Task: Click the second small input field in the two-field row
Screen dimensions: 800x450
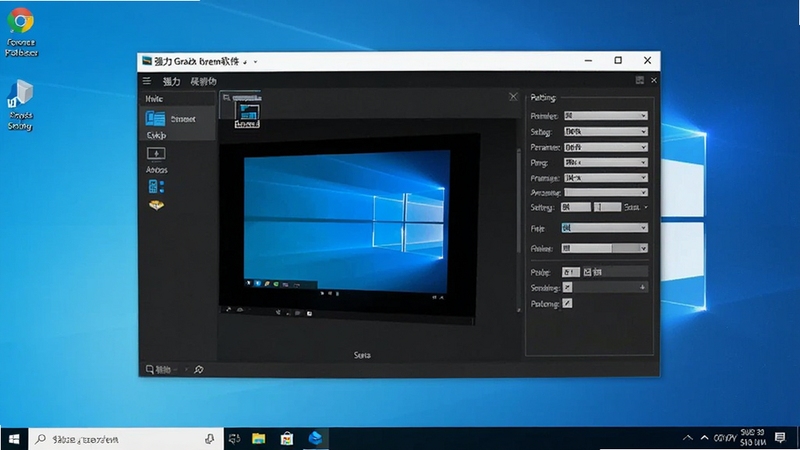Action: click(607, 207)
